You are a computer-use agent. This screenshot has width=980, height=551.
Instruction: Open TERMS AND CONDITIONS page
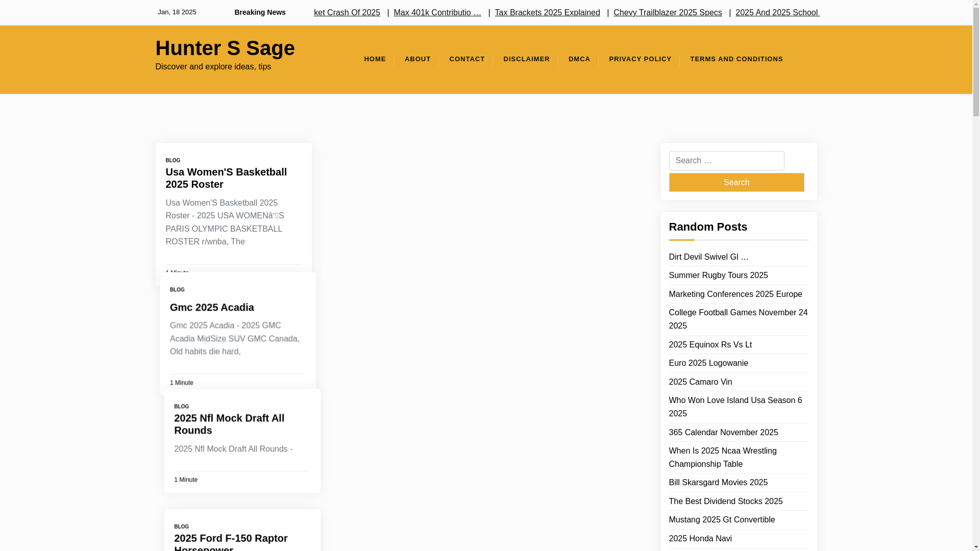[x=737, y=59]
